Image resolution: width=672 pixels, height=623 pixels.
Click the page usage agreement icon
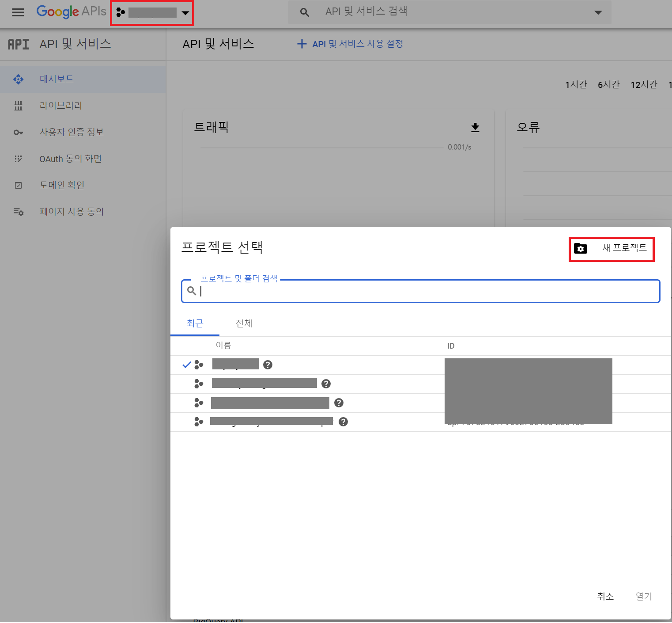pyautogui.click(x=18, y=212)
